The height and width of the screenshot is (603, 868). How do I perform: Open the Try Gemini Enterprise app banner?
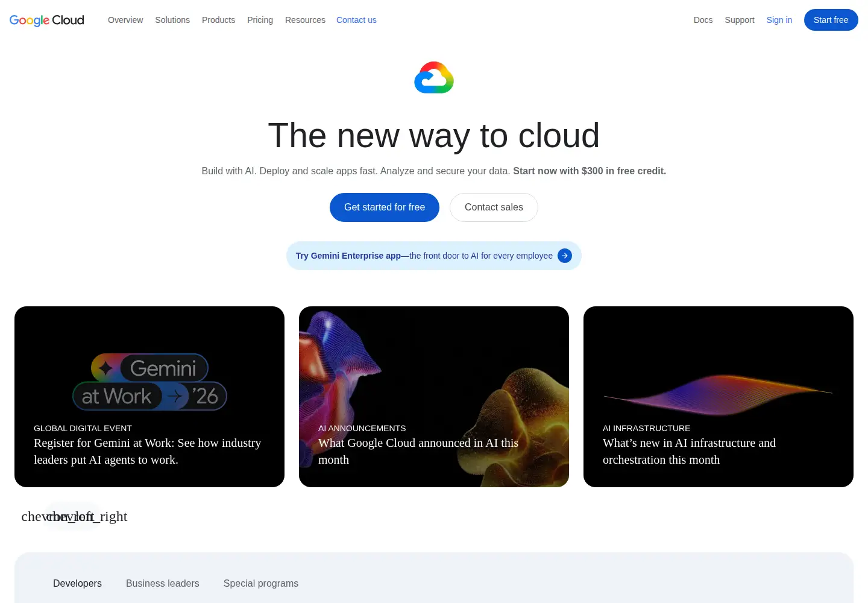pyautogui.click(x=434, y=256)
